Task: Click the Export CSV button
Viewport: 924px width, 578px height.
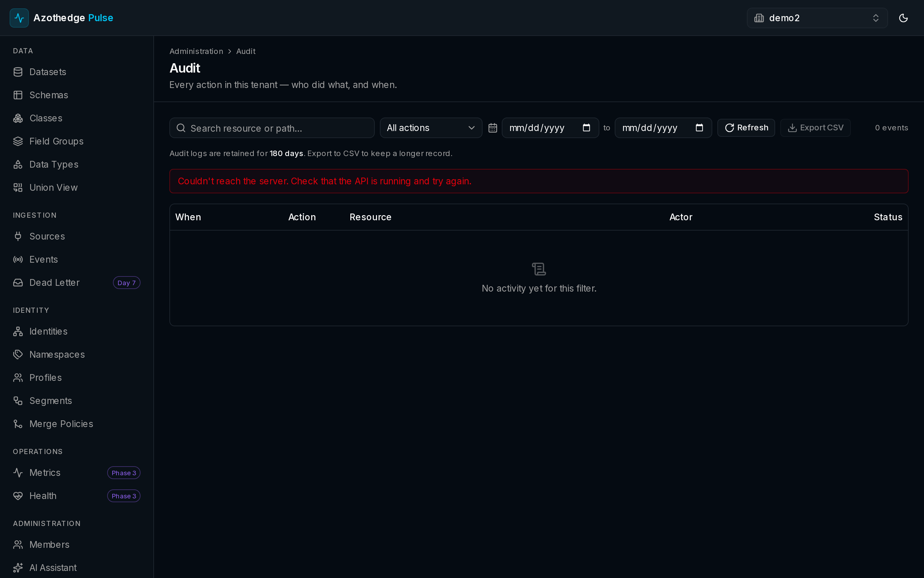Action: (x=815, y=128)
